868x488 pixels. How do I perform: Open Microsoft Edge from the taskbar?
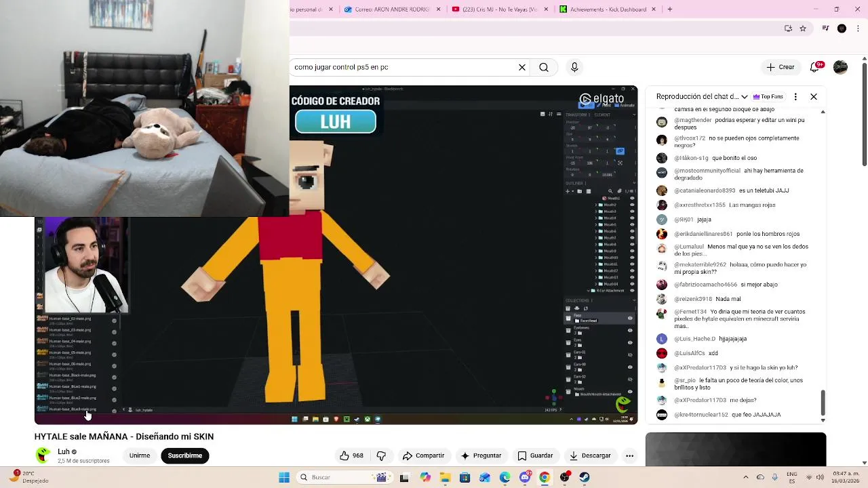click(505, 477)
